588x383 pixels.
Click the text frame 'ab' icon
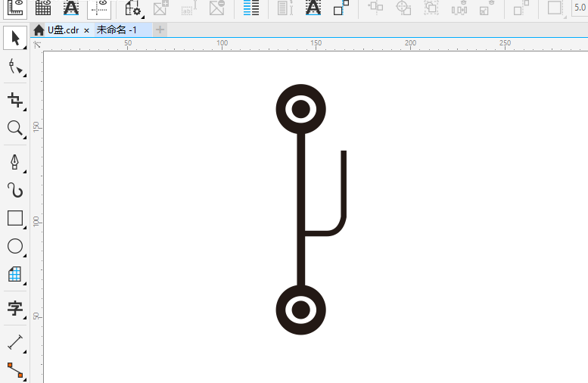click(x=188, y=8)
